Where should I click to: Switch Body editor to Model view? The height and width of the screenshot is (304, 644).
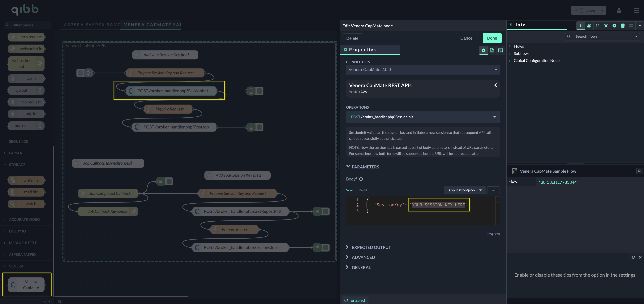(363, 190)
